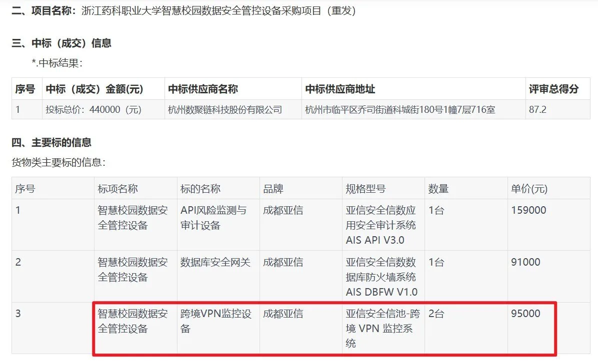Viewport: 598px width, 364px height.
Task: Click the 序号 header in the bid result table
Action: 25,89
